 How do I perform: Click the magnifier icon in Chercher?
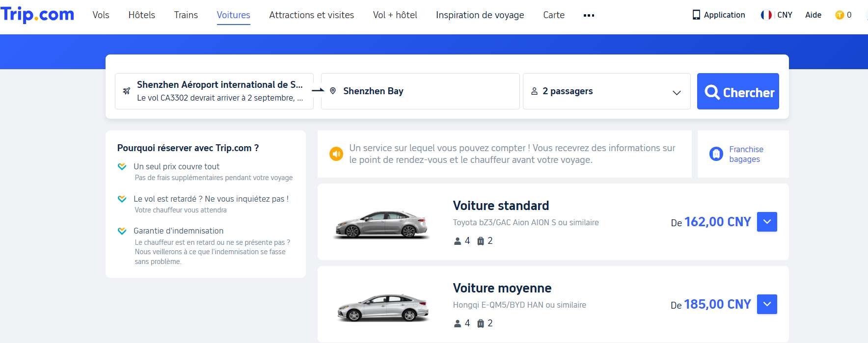pyautogui.click(x=712, y=92)
